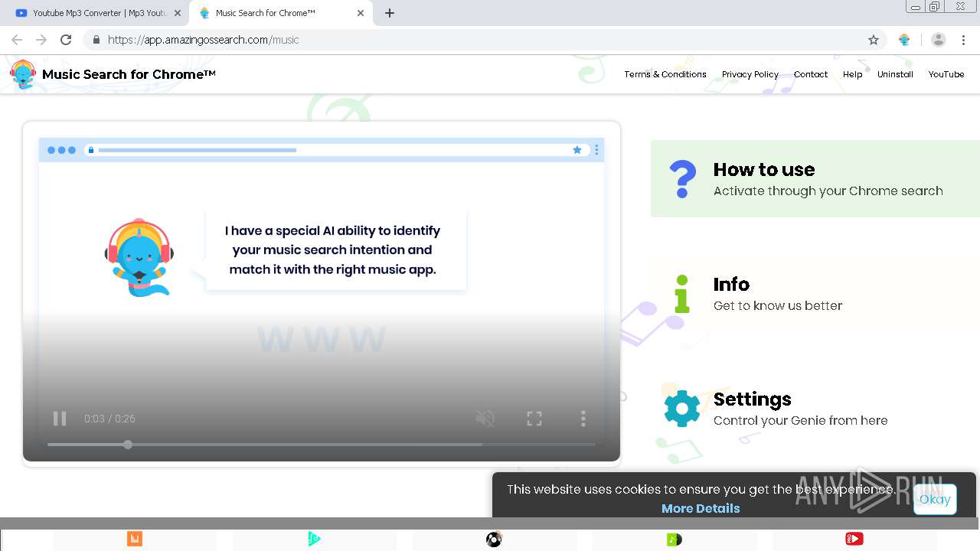Go back using the browser back arrow
This screenshot has width=980, height=551.
17,40
